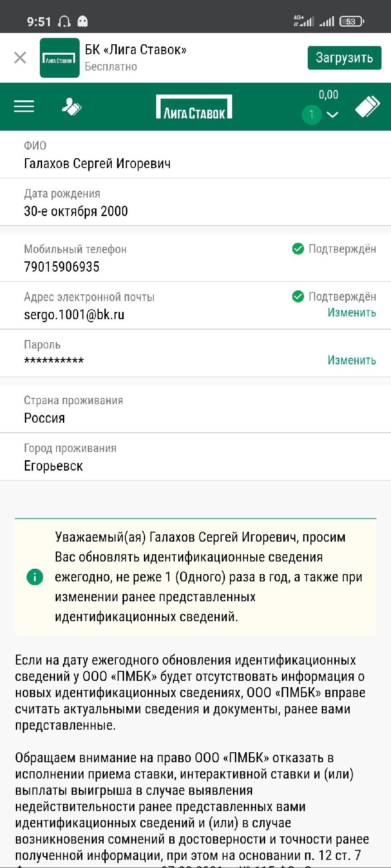
Task: Tap Изменить next to email address
Action: coord(352,312)
